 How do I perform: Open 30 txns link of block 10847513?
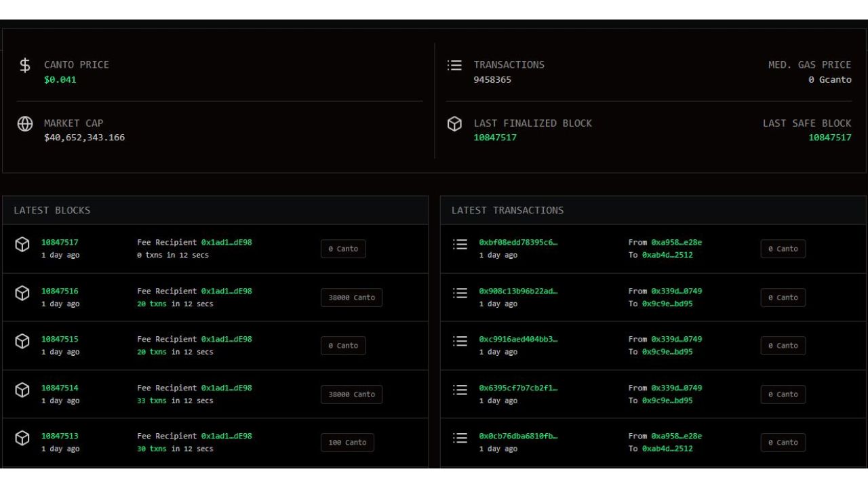pyautogui.click(x=151, y=449)
